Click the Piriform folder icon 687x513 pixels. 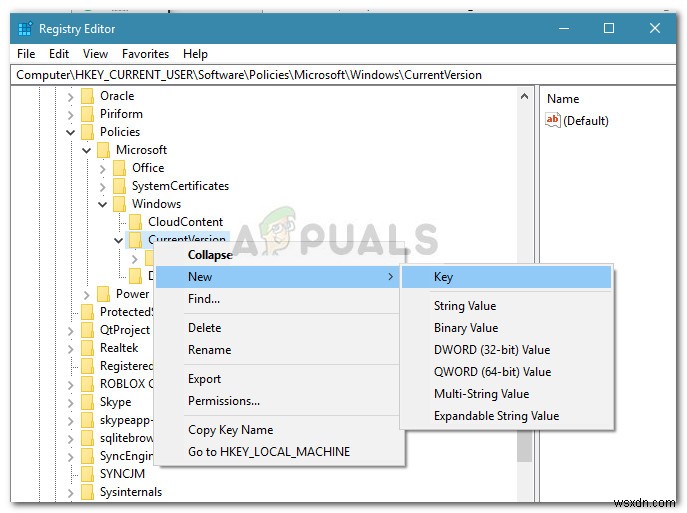(x=88, y=114)
